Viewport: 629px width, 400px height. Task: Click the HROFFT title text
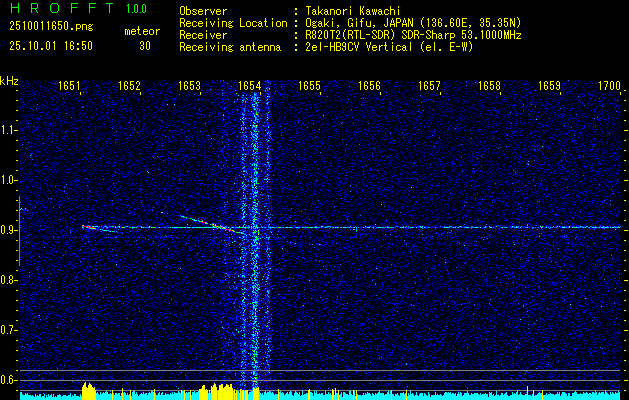point(62,8)
